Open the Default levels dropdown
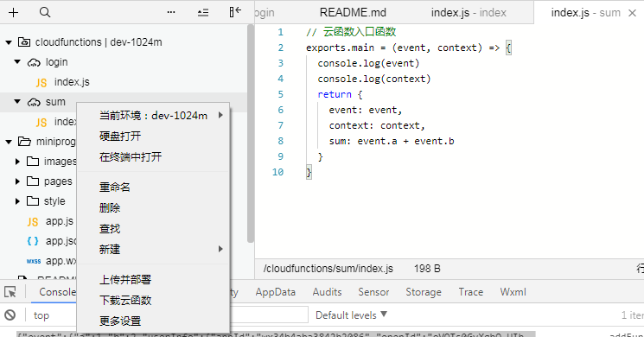The height and width of the screenshot is (337, 644). click(351, 315)
